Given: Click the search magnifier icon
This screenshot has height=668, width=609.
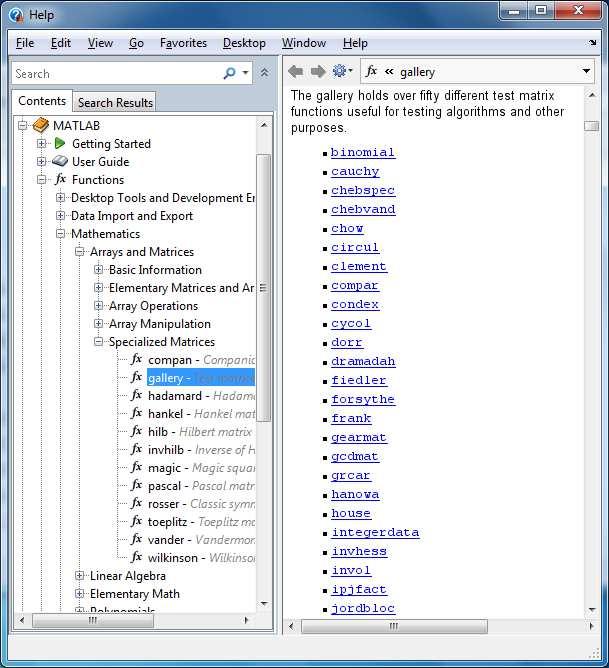Looking at the screenshot, I should click(x=230, y=73).
